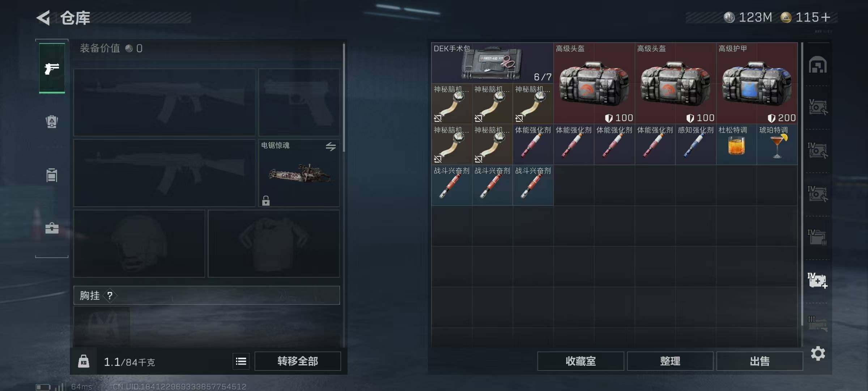Click the 出售 sell button
This screenshot has width=868, height=391.
click(759, 361)
